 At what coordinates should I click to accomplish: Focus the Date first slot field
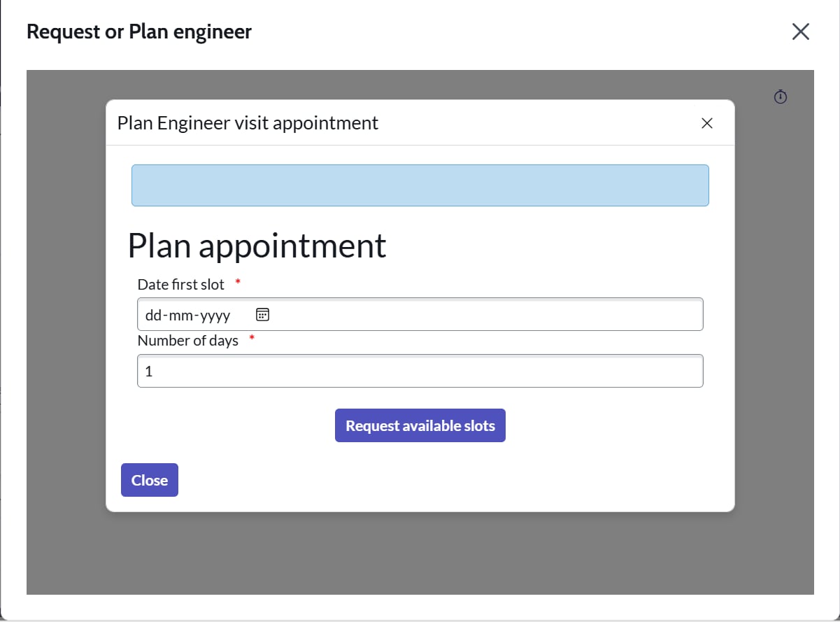[420, 315]
